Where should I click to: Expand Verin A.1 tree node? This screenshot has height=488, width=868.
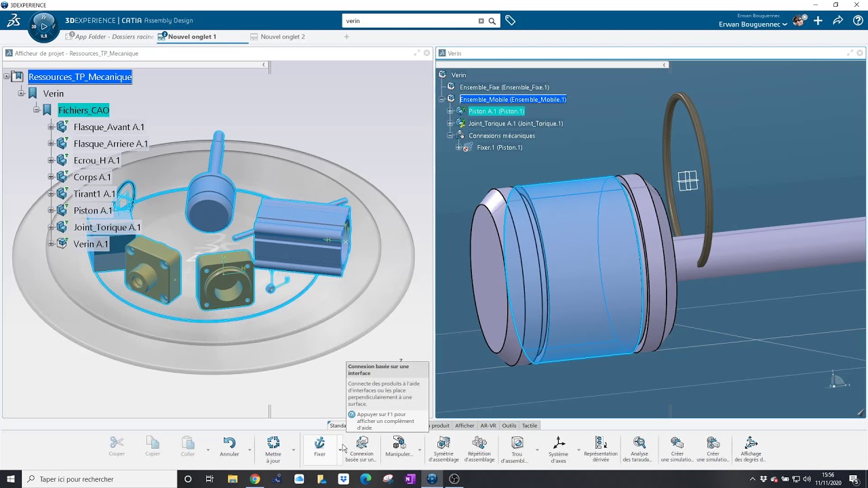coord(51,243)
